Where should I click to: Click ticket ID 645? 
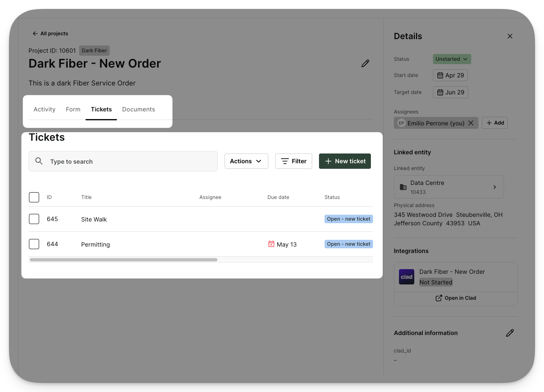pos(52,219)
